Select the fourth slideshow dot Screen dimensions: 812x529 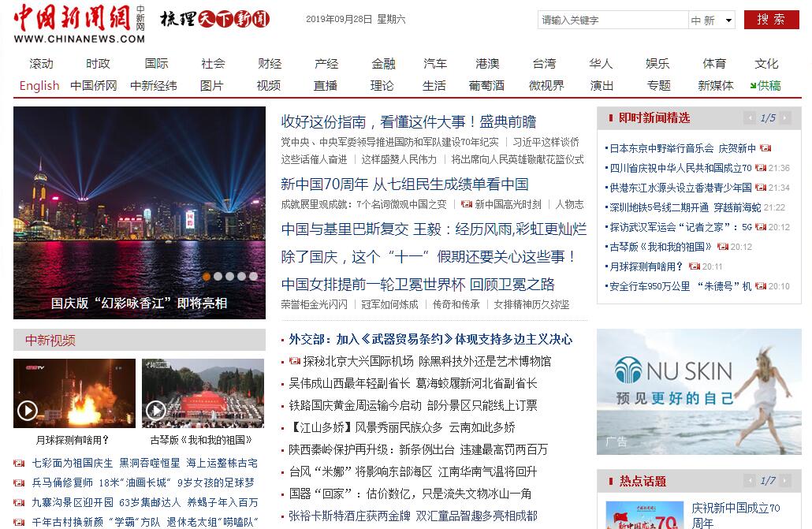(x=241, y=277)
